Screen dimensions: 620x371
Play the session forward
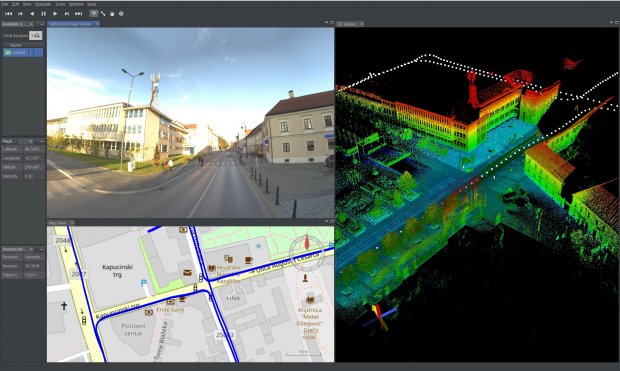click(x=55, y=14)
